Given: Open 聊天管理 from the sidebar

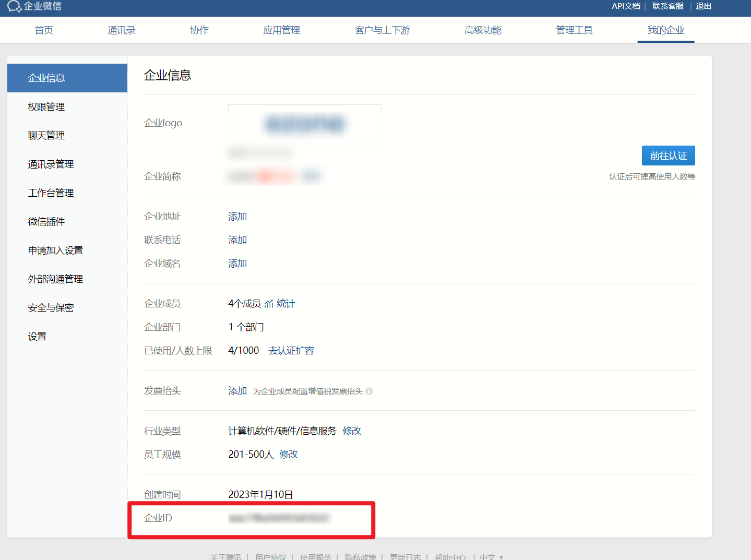Looking at the screenshot, I should (46, 135).
